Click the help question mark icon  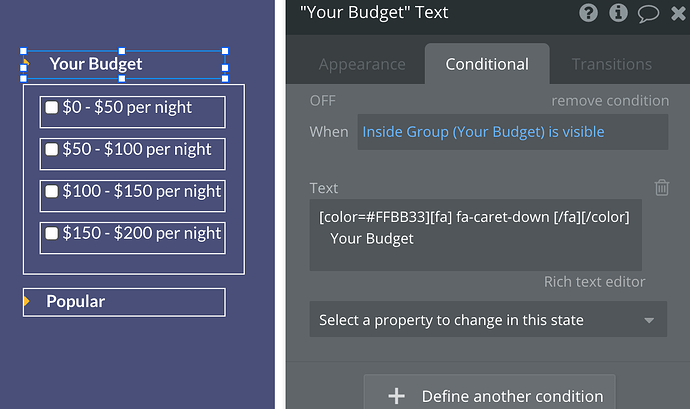(589, 13)
